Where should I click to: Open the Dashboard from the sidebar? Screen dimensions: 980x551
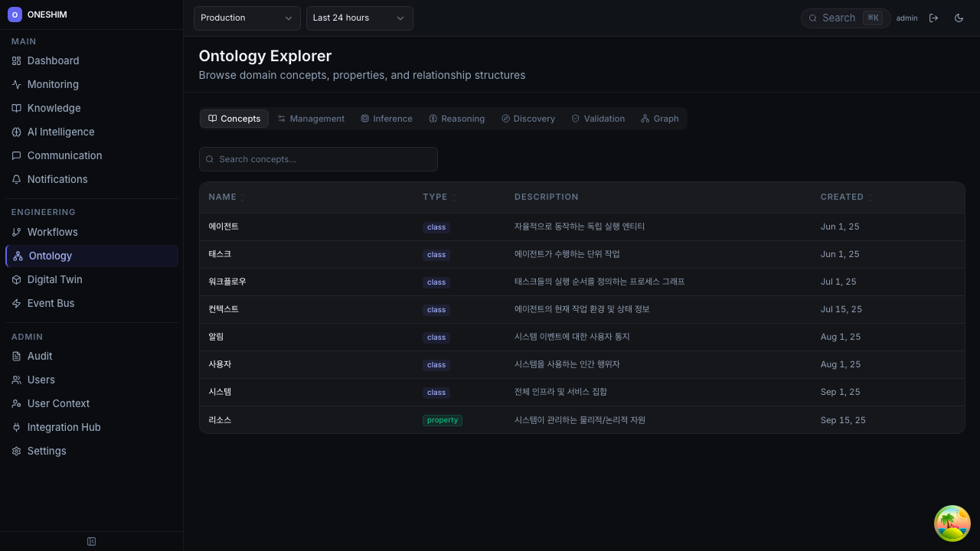(x=53, y=60)
